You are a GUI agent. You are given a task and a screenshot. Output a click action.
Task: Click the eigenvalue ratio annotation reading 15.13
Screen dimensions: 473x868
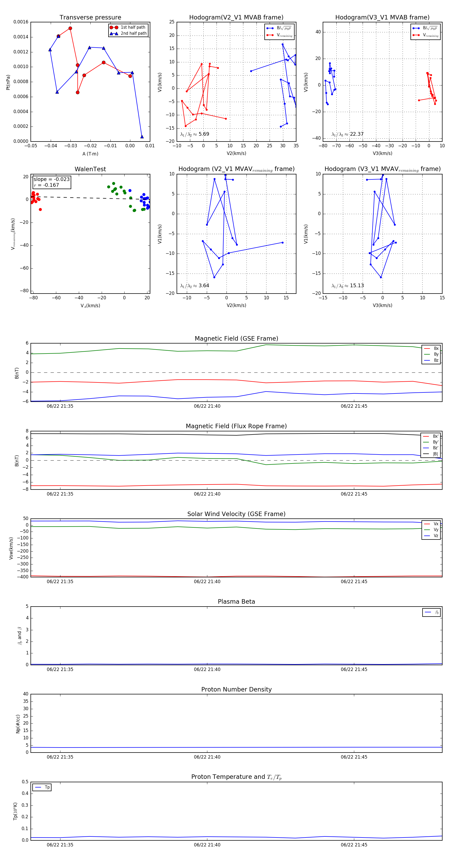coord(347,286)
